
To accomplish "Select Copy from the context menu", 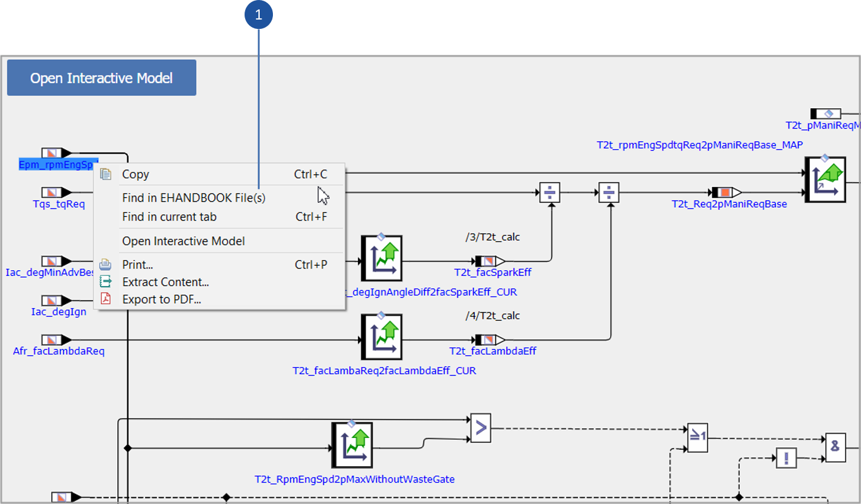I will click(x=136, y=175).
